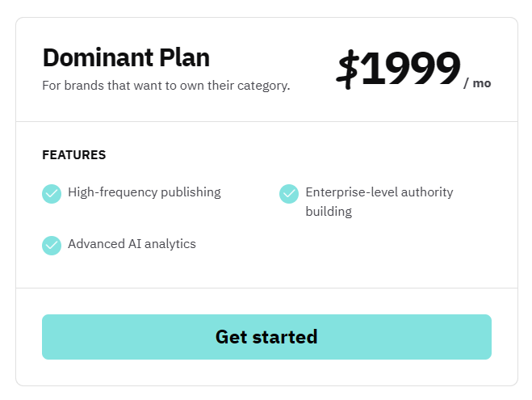Click the word "building" on the second line
532x400 pixels.
tap(329, 212)
